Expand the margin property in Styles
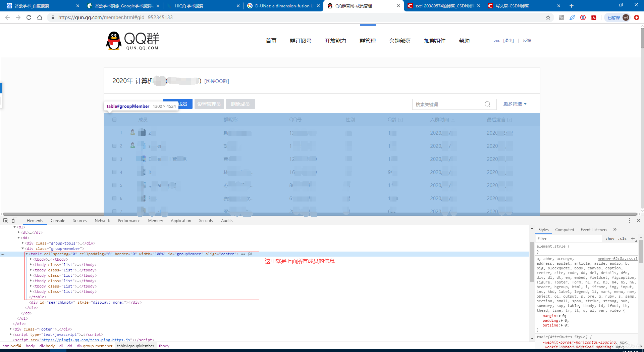Screen dimensions: 644x352 [x=560, y=316]
